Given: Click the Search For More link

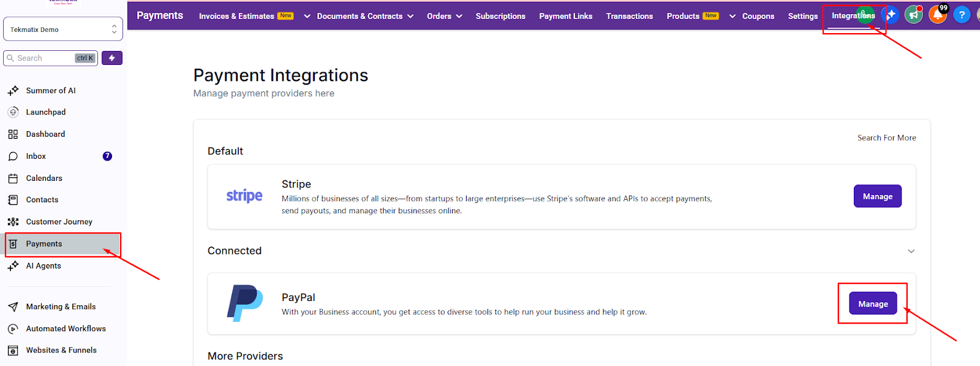Looking at the screenshot, I should [886, 138].
